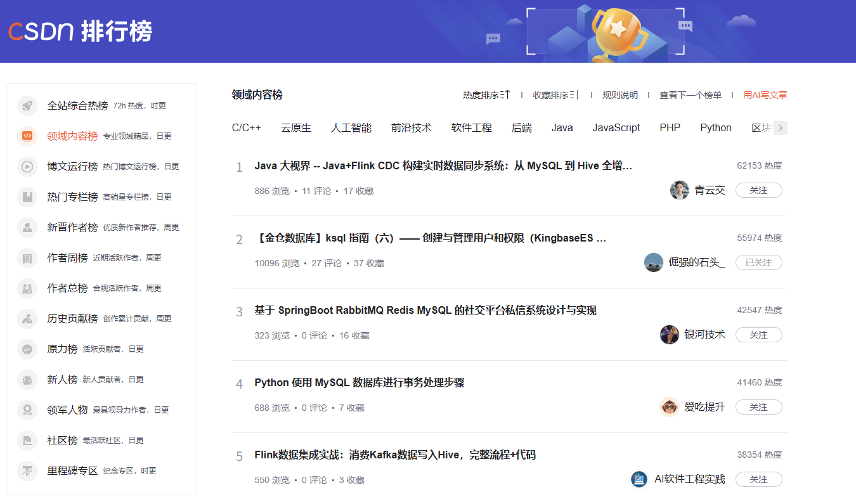Open 新晋作者榜 in sidebar

coord(72,228)
